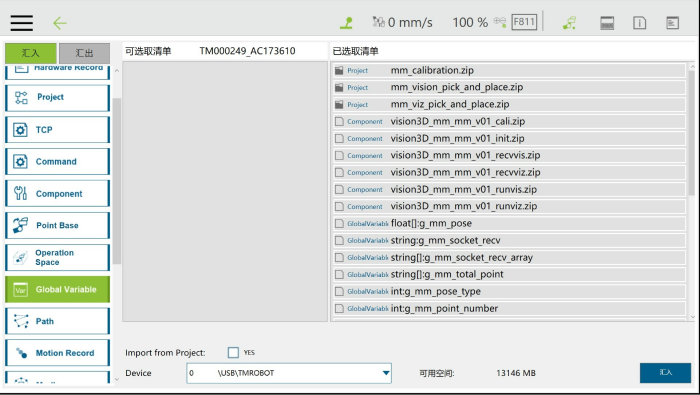The width and height of the screenshot is (700, 395).
Task: Click the F811 error code indicator
Action: 524,22
